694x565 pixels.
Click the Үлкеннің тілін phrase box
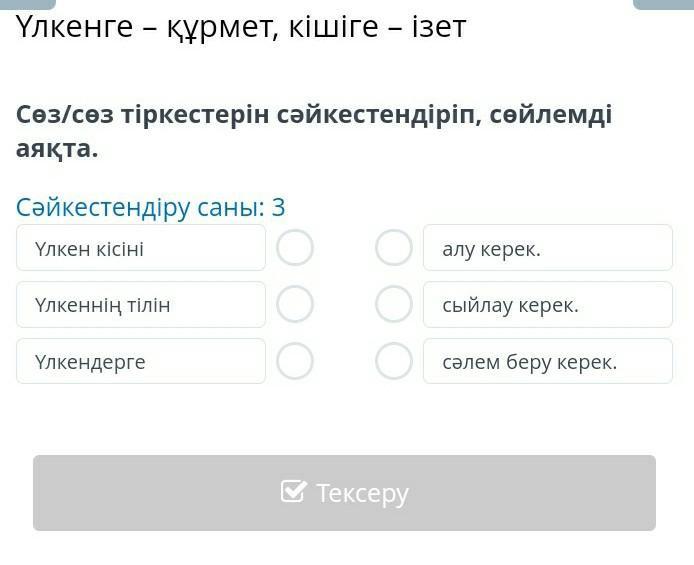tap(141, 305)
